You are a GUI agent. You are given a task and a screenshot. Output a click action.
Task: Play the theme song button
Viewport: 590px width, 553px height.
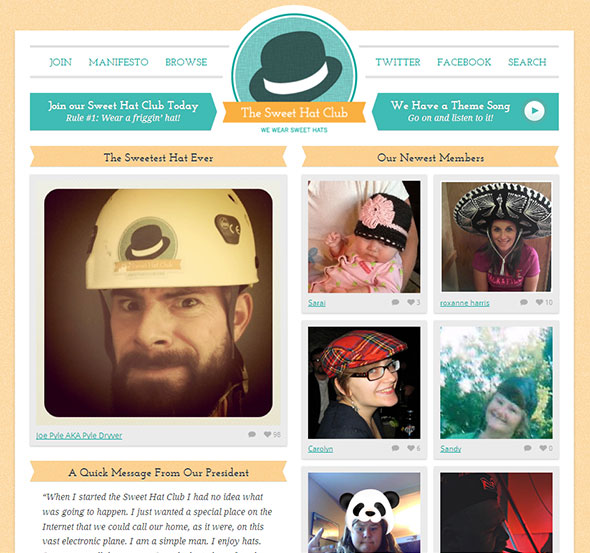pos(534,111)
